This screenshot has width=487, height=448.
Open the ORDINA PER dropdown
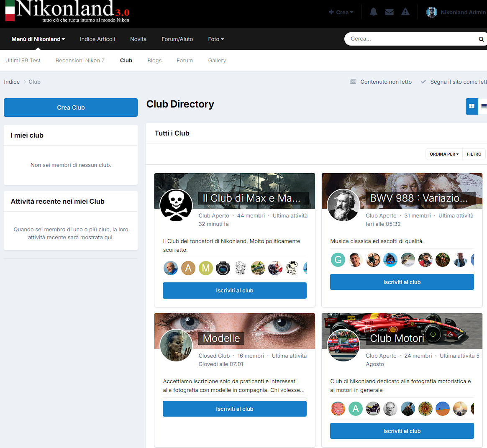click(x=444, y=154)
